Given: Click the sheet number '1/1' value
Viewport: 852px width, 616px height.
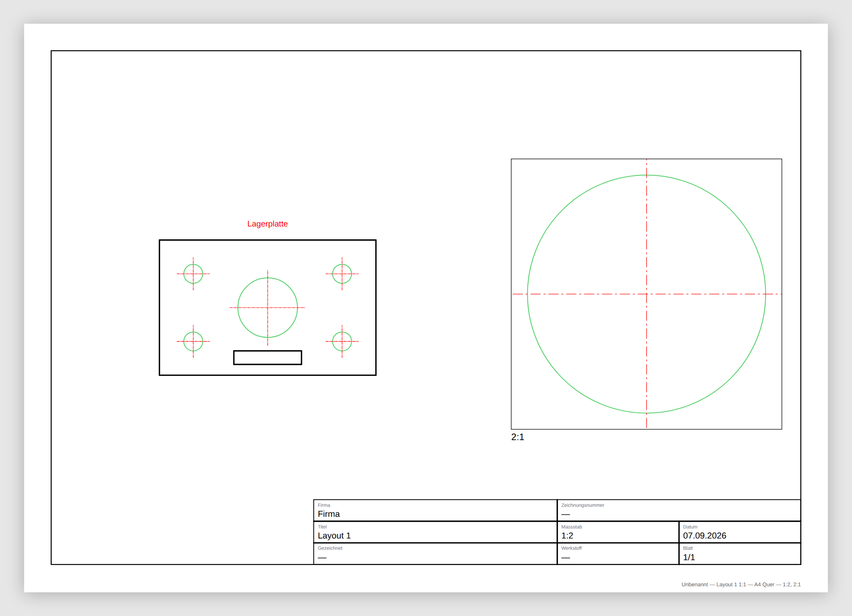Looking at the screenshot, I should click(689, 557).
